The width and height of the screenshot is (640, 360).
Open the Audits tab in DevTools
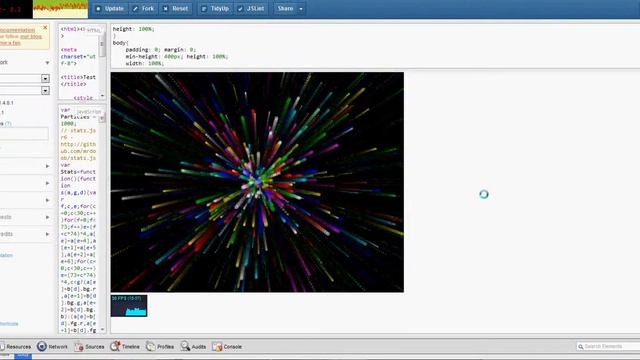(x=193, y=347)
